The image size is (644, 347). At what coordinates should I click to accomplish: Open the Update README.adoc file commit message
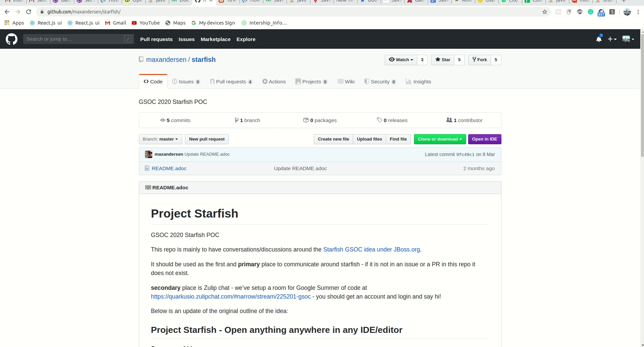click(x=300, y=168)
